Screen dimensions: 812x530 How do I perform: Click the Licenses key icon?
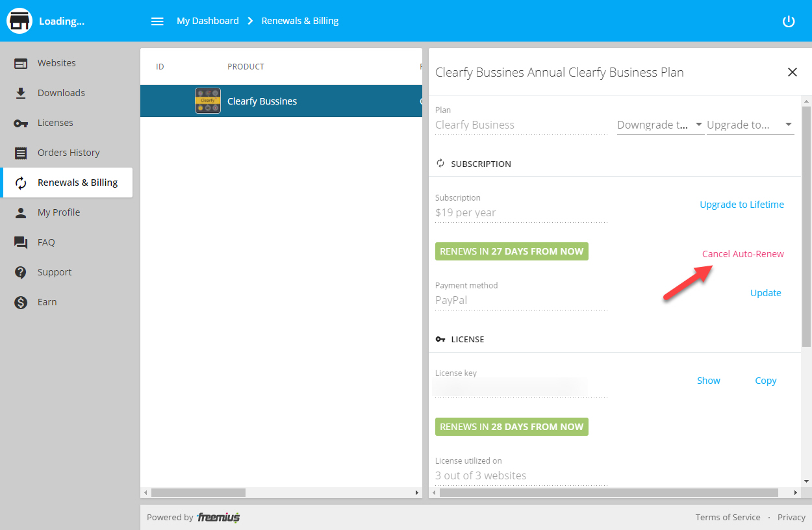21,123
